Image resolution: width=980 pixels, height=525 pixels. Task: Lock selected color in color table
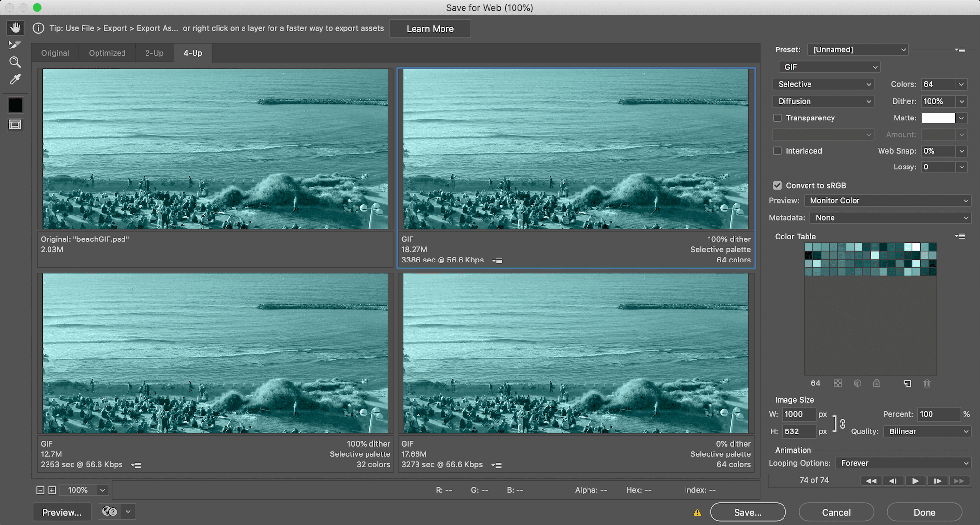pyautogui.click(x=877, y=383)
